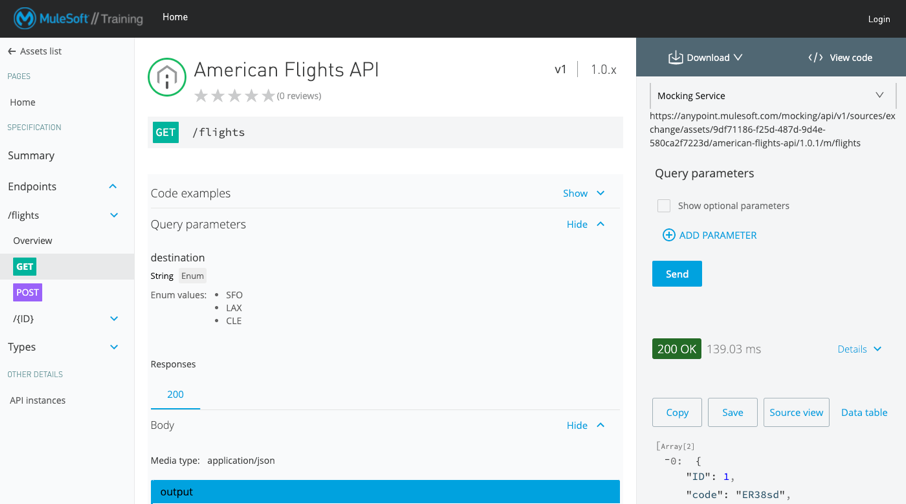Click the /flights path text
The width and height of the screenshot is (906, 504).
tap(218, 132)
